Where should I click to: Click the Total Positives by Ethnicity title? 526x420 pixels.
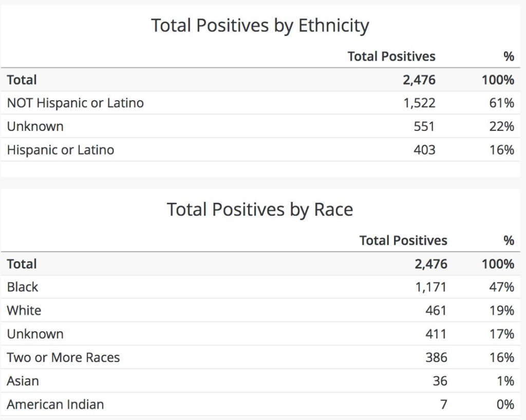pos(260,25)
